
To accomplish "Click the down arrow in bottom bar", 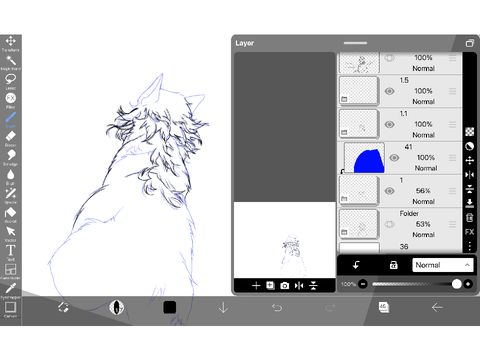I will (223, 307).
